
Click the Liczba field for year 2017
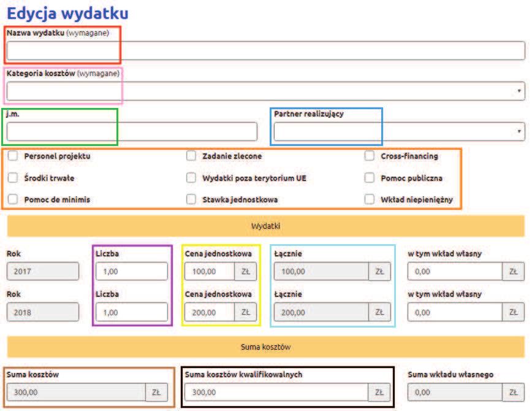[x=132, y=271]
